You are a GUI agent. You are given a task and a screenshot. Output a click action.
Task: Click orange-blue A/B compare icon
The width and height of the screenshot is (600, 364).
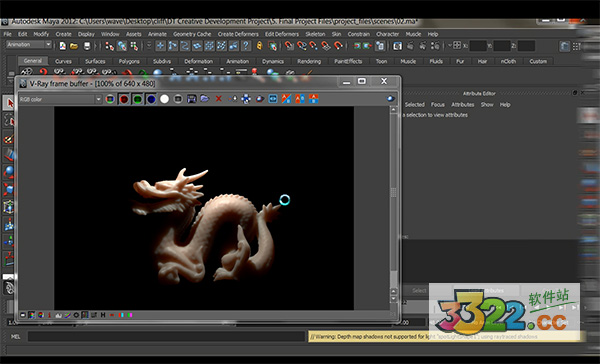tap(286, 99)
